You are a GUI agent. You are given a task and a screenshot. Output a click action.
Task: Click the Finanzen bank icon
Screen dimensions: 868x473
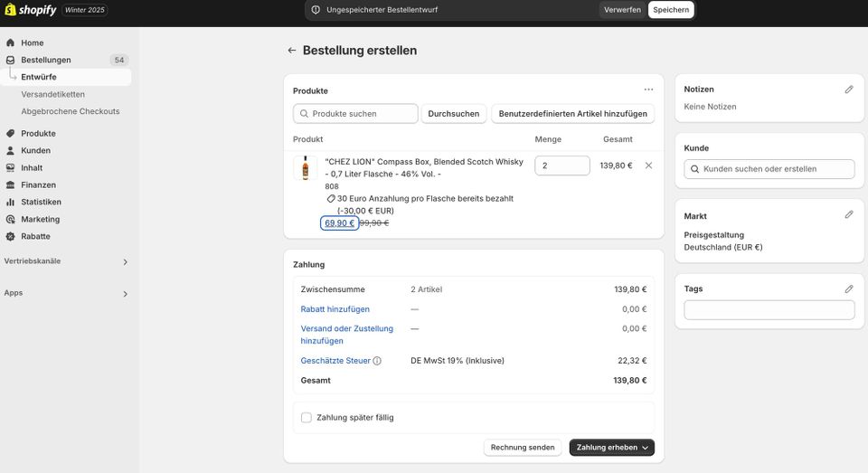click(x=10, y=185)
